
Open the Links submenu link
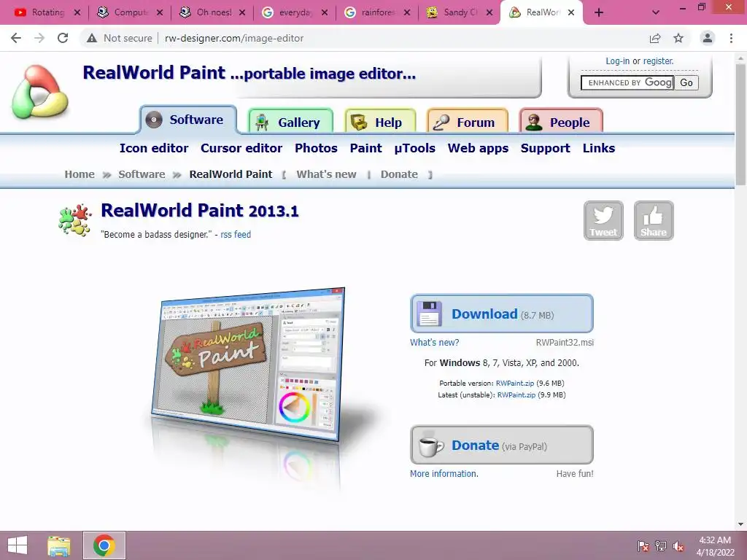tap(599, 148)
